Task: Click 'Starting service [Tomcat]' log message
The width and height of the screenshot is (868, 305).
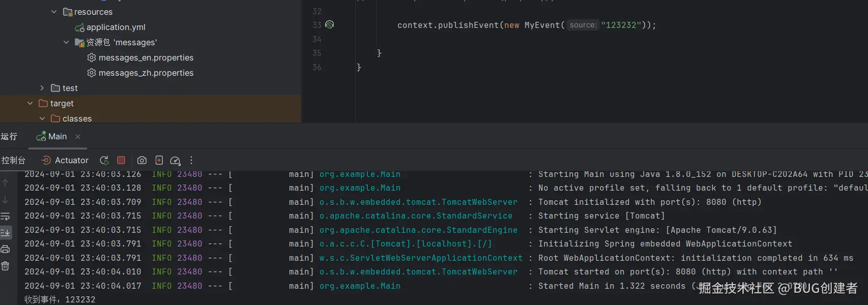Action: click(x=601, y=216)
